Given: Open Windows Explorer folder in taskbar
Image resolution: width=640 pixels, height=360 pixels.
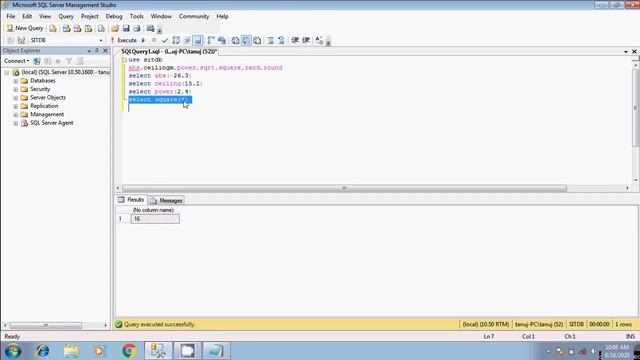Looking at the screenshot, I should point(71,351).
